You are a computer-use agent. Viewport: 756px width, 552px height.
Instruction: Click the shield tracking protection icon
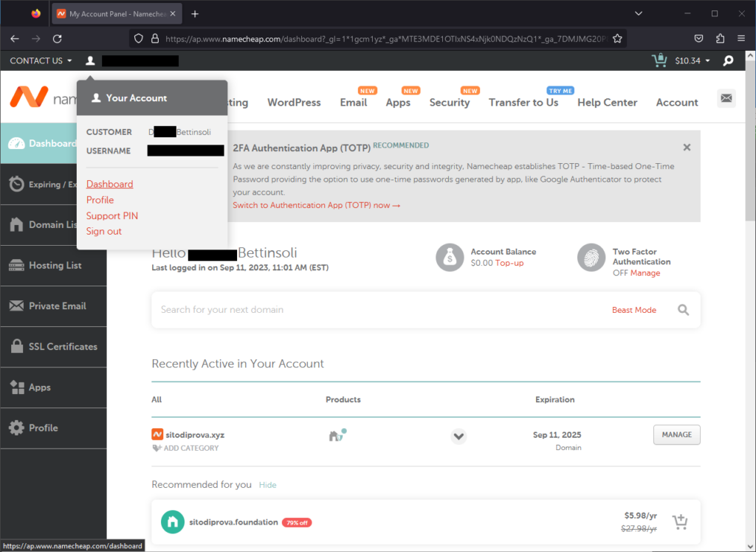138,38
